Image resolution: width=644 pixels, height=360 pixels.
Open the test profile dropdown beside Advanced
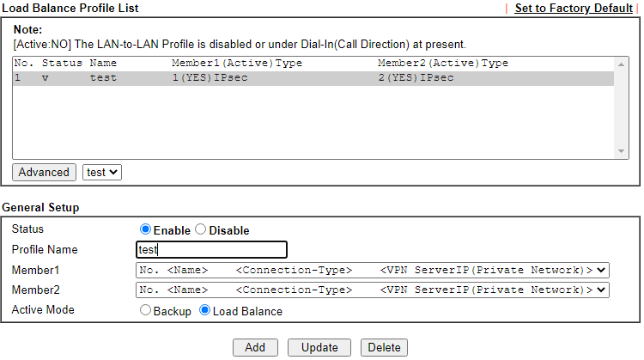(x=102, y=172)
